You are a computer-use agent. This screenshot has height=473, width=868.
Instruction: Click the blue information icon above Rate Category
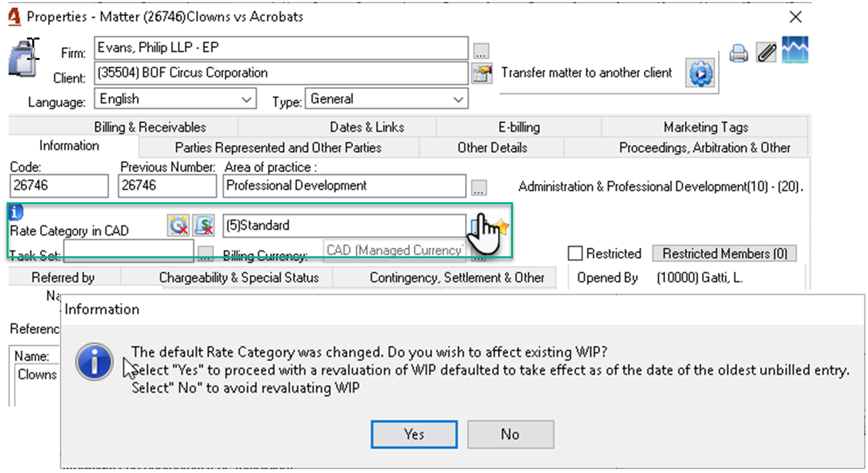[x=16, y=212]
